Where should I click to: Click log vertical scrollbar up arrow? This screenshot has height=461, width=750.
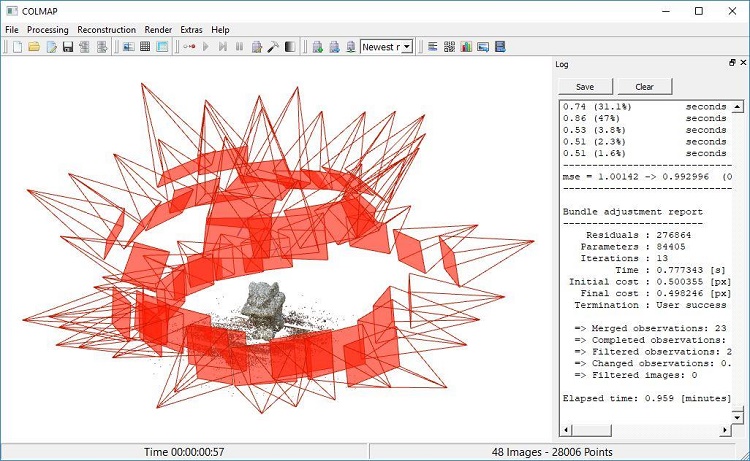click(738, 107)
